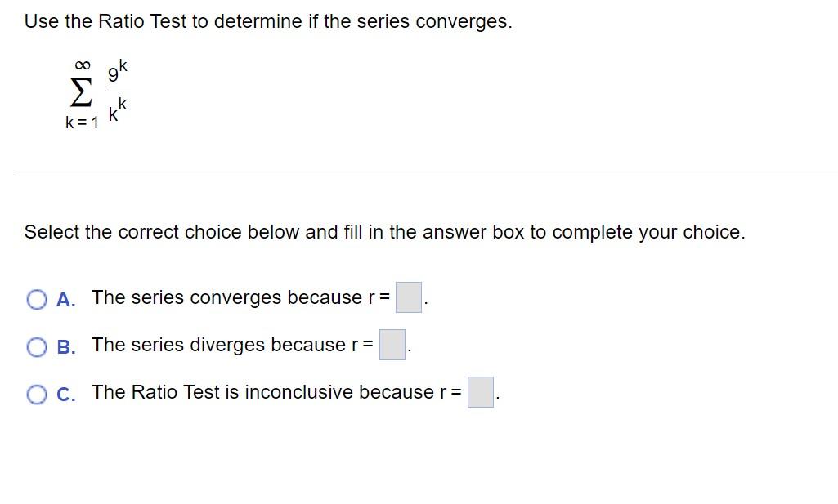This screenshot has width=838, height=504.
Task: Focus the answer box in the diverges choice
Action: point(392,345)
